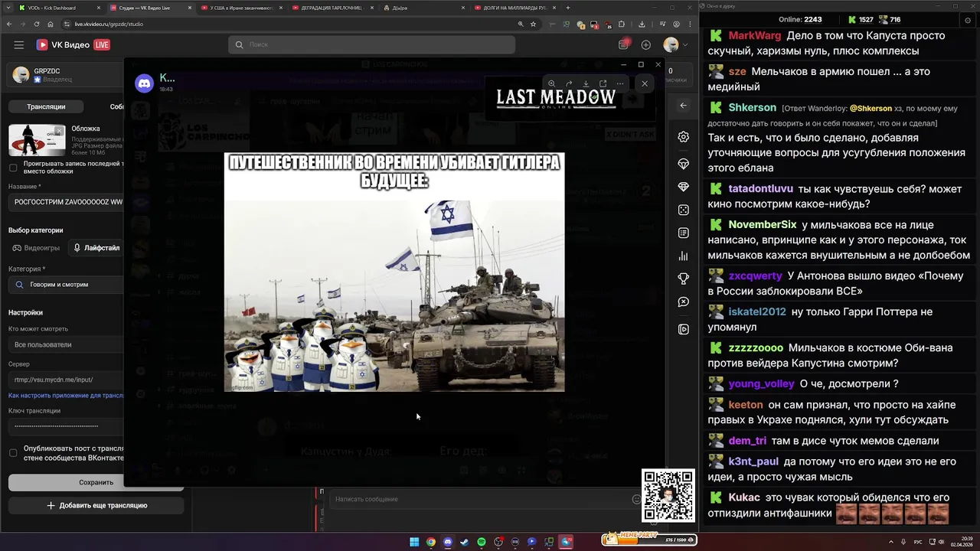Click the plus create icon in VK header

point(645,45)
